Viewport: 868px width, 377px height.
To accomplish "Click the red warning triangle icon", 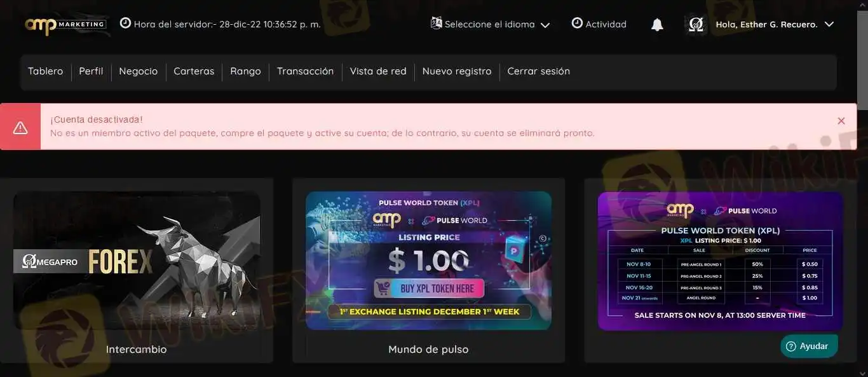I will pos(20,127).
